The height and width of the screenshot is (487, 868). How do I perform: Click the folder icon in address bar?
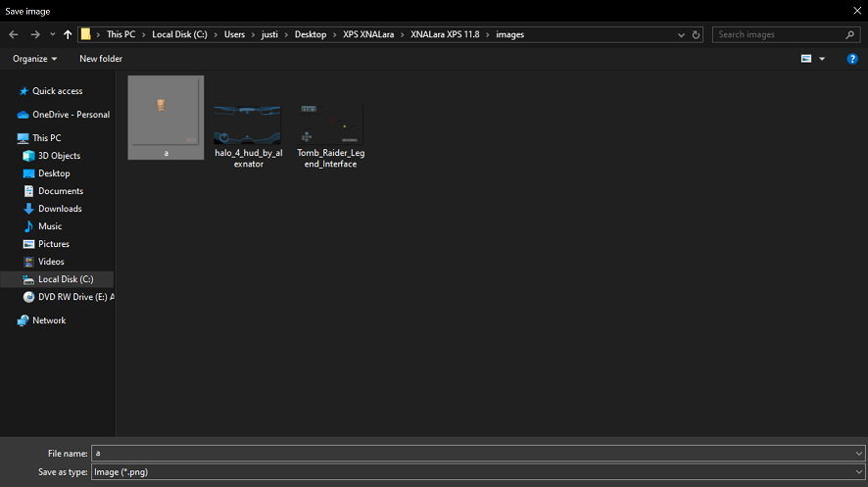pyautogui.click(x=86, y=34)
